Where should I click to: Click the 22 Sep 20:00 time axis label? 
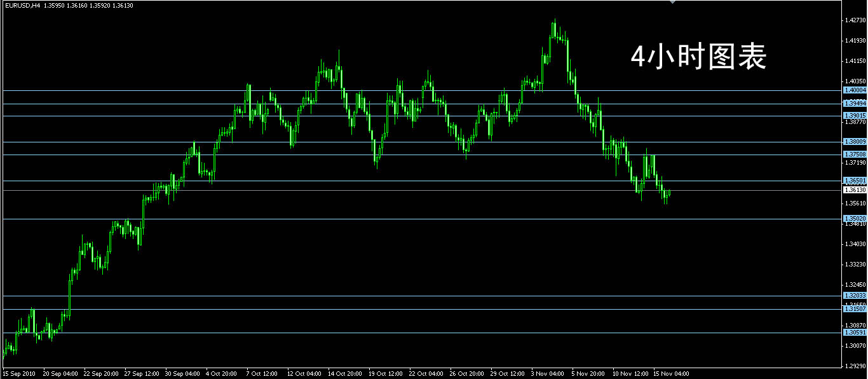(x=101, y=374)
